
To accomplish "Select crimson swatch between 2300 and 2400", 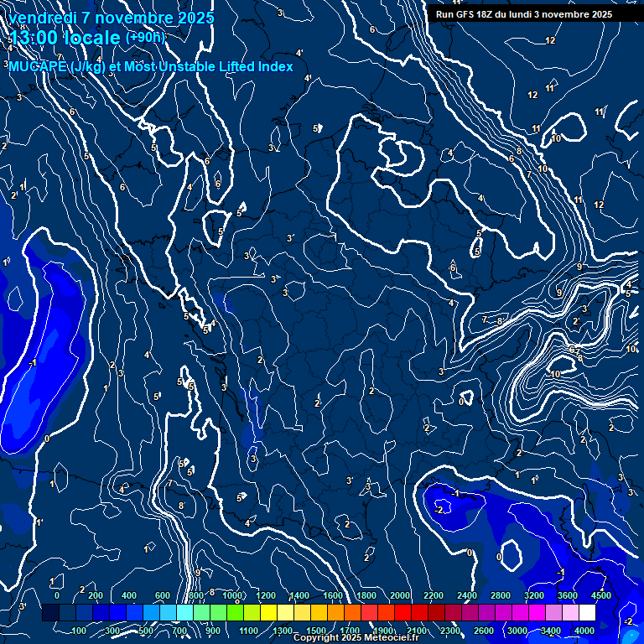I will [453, 612].
